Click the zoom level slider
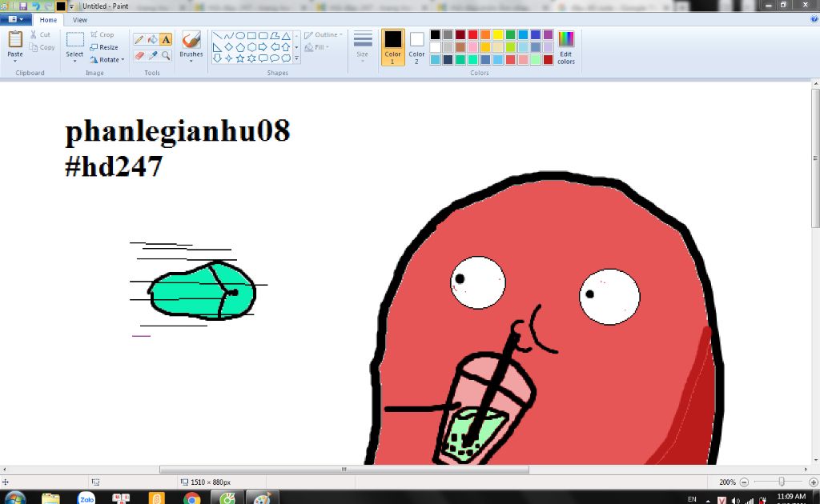820x504 pixels. 782,482
